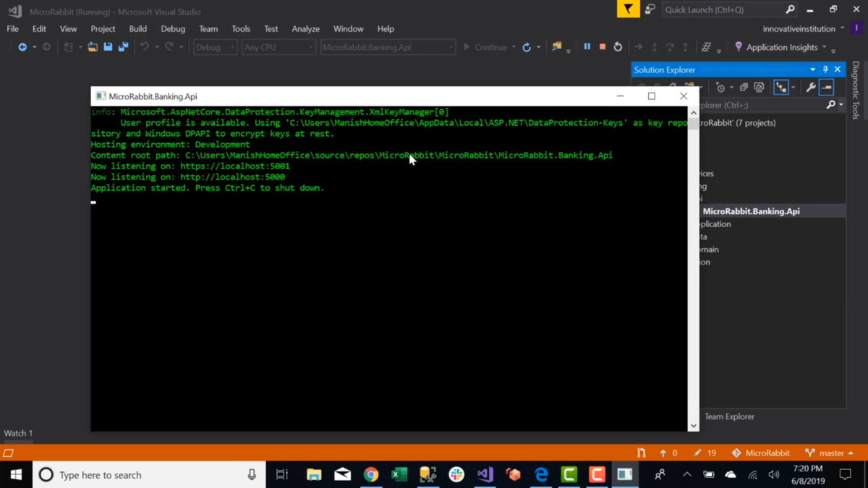Image resolution: width=868 pixels, height=488 pixels.
Task: Open the Project menu
Action: tap(103, 29)
